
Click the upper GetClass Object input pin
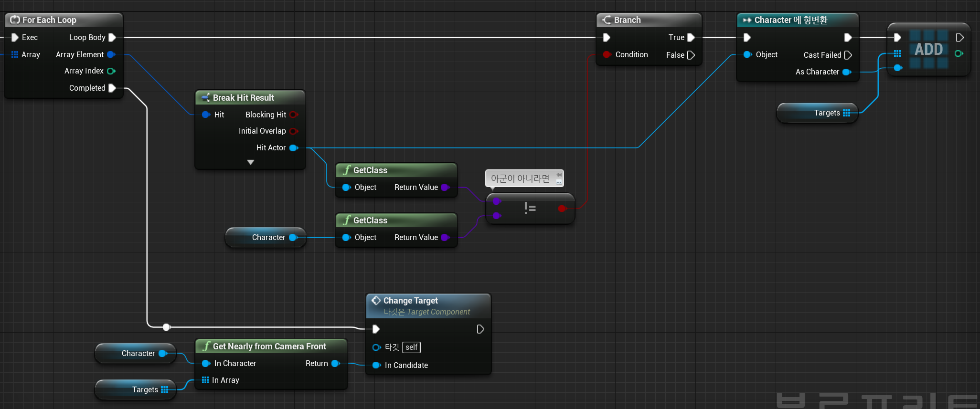(346, 187)
